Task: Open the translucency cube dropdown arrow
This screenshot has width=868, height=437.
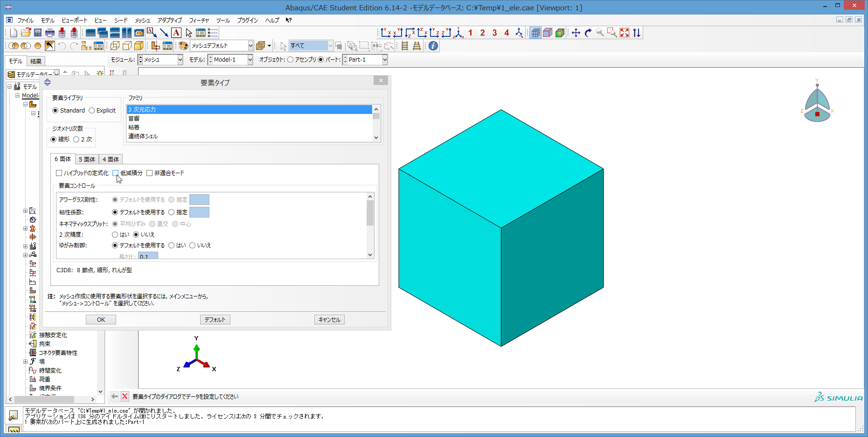Action: [x=269, y=46]
